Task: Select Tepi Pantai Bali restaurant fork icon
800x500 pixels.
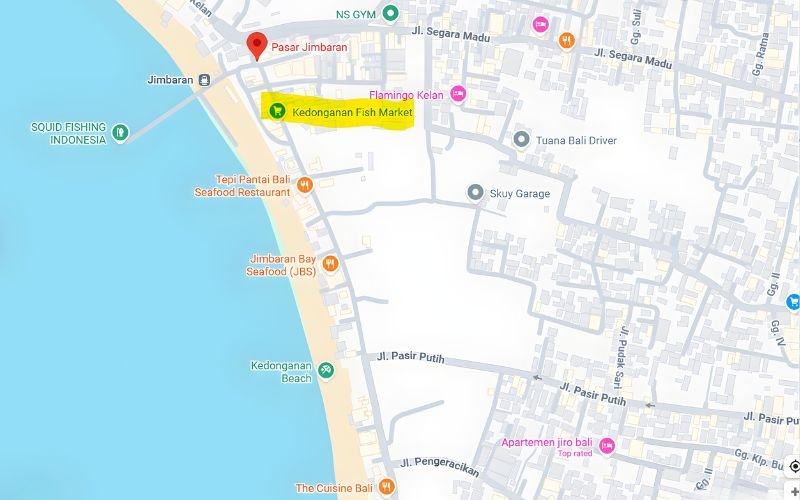Action: coord(305,185)
